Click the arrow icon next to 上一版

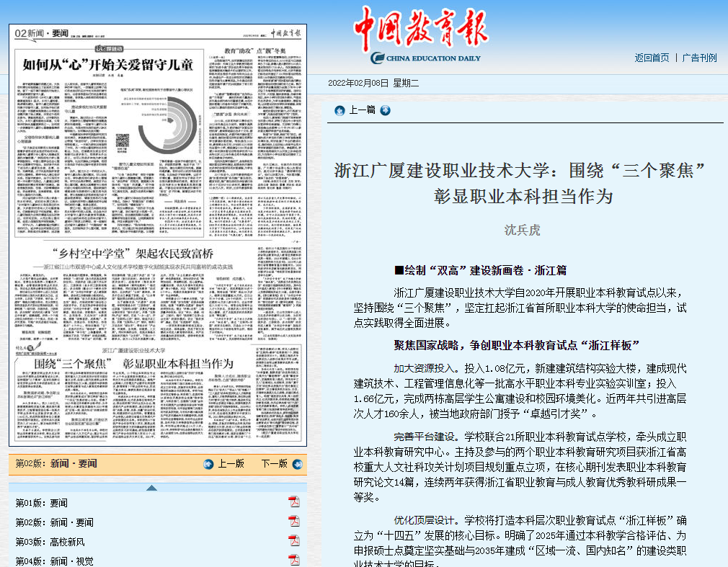click(208, 464)
